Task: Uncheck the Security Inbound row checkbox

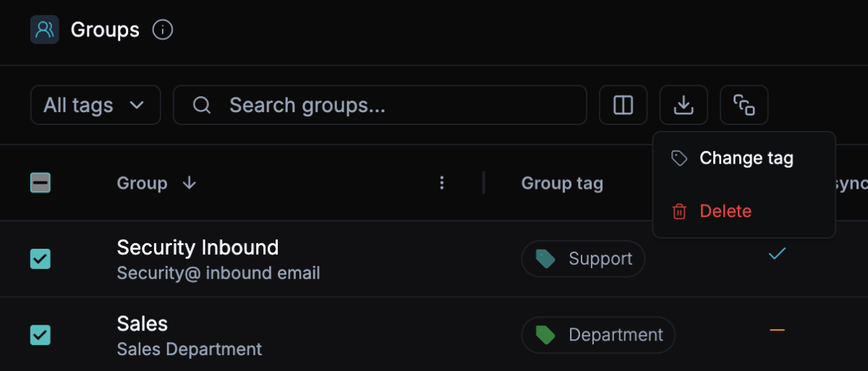Action: 41,259
